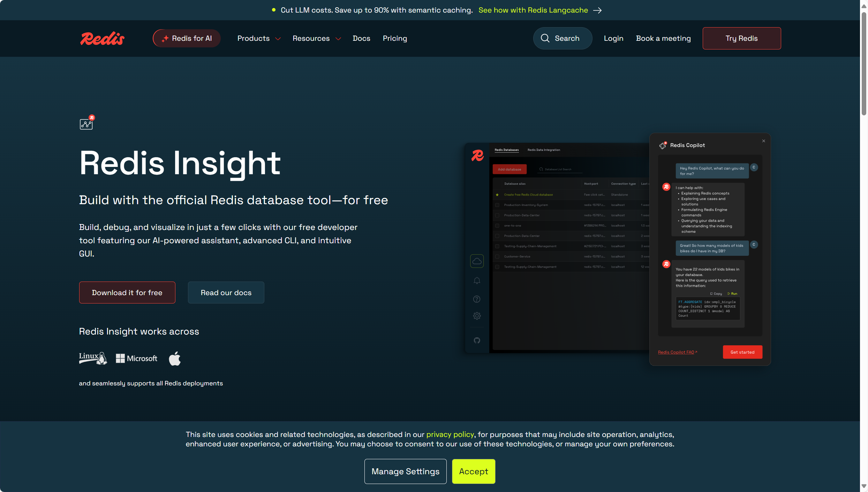This screenshot has height=492, width=868.
Task: Check the Production-Inventory-System row checkbox
Action: pos(497,205)
